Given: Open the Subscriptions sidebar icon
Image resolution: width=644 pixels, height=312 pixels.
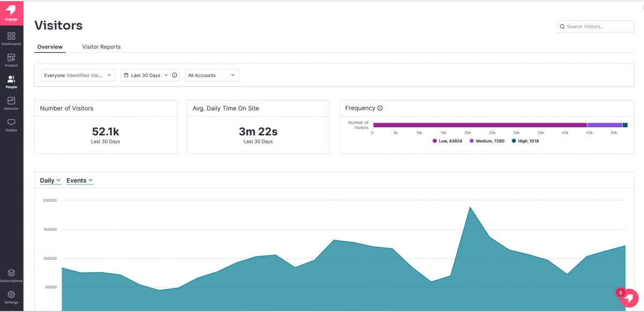Looking at the screenshot, I should [11, 273].
